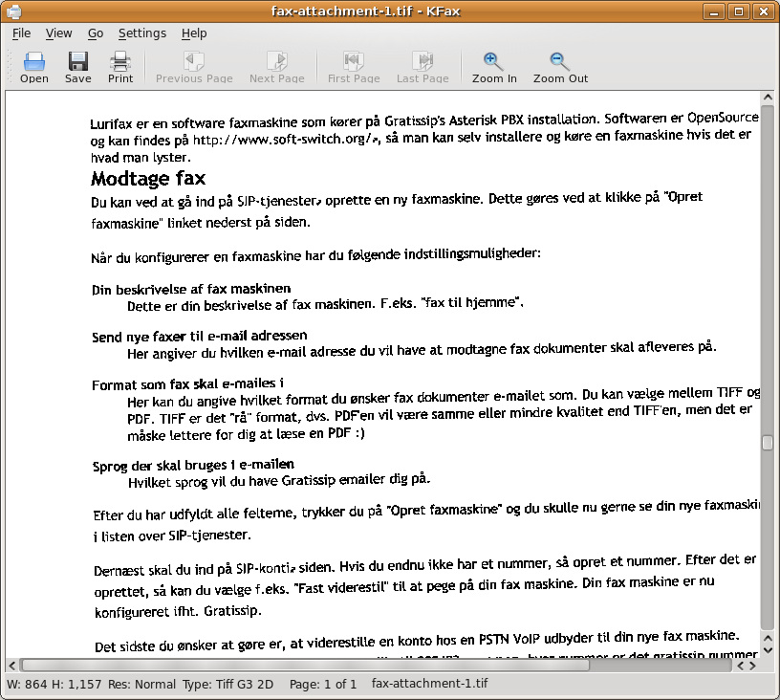Click status text 'Res: Normal'
This screenshot has height=700, width=780.
[x=141, y=684]
